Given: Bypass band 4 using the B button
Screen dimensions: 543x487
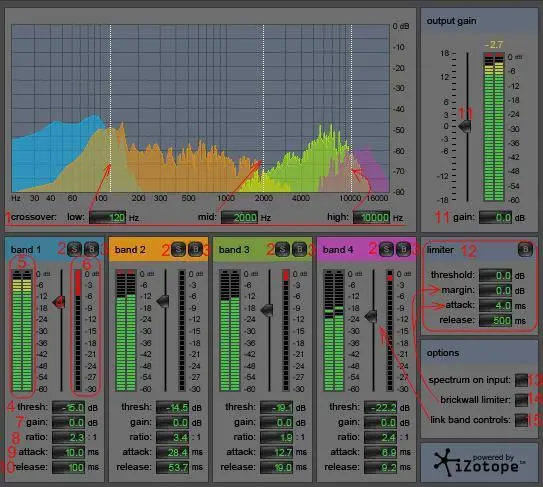Looking at the screenshot, I should tap(403, 249).
